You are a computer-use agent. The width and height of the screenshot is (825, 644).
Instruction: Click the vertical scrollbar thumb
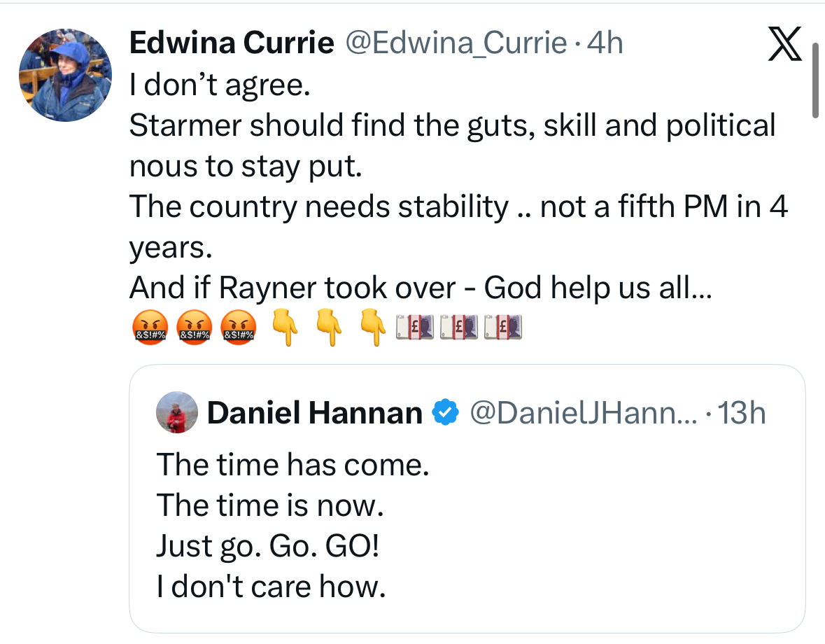point(815,79)
